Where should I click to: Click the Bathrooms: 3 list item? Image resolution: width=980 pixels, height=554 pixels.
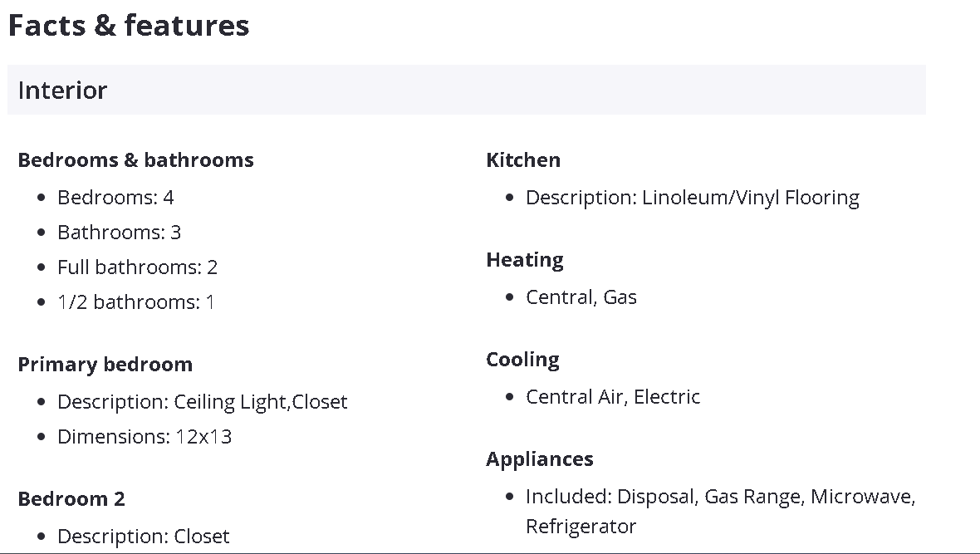pos(119,233)
